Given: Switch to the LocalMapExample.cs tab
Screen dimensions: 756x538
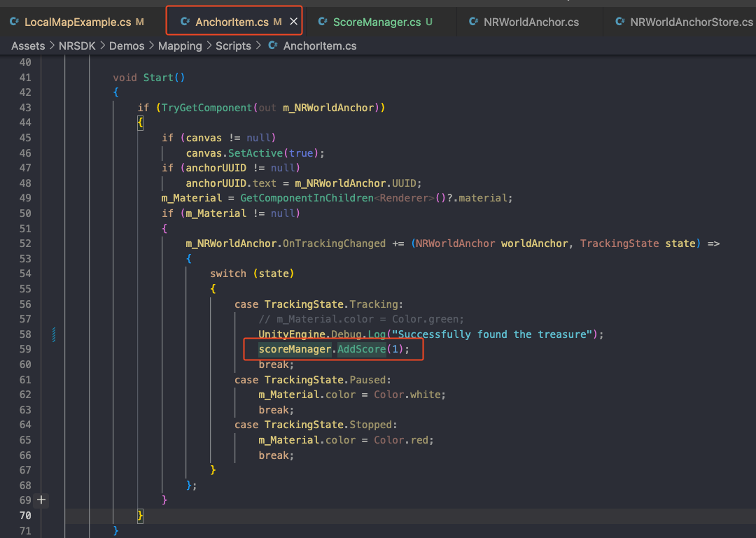Looking at the screenshot, I should click(x=77, y=22).
